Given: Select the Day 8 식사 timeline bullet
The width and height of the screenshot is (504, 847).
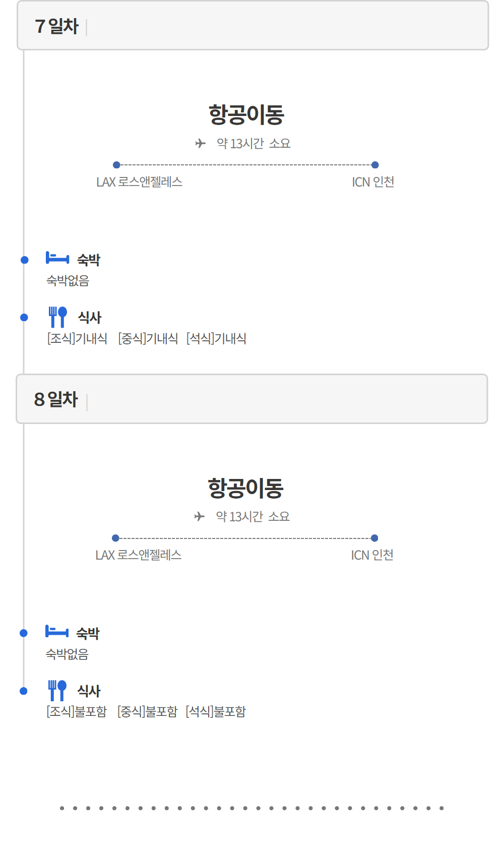Looking at the screenshot, I should pyautogui.click(x=24, y=691).
